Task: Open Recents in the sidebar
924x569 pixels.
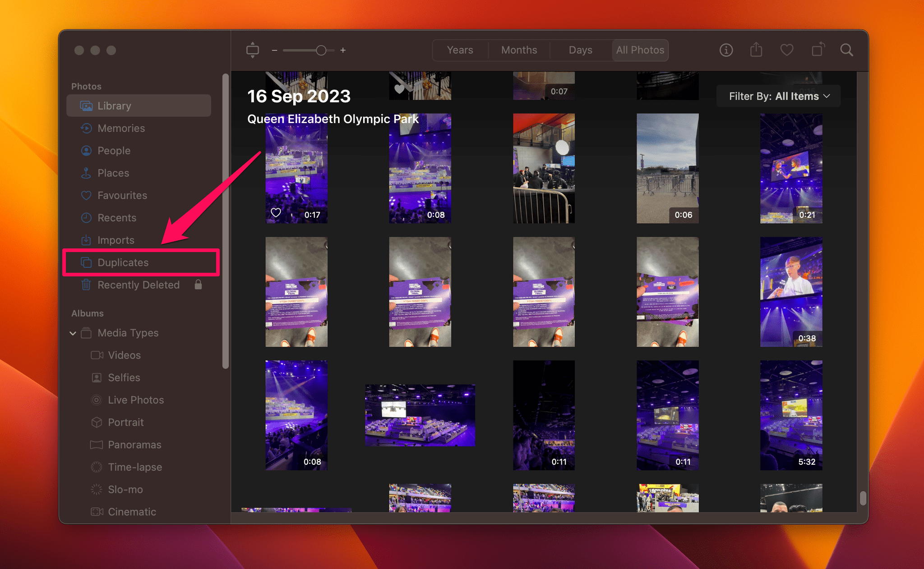Action: click(x=139, y=218)
